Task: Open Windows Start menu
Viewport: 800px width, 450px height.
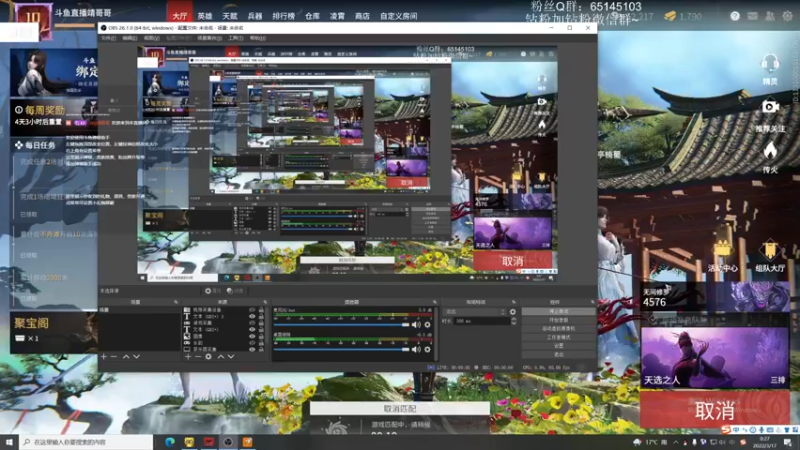Action: click(x=9, y=442)
